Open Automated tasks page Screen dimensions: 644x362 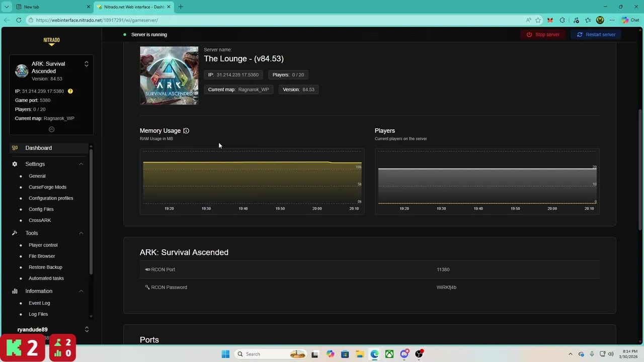(46, 278)
